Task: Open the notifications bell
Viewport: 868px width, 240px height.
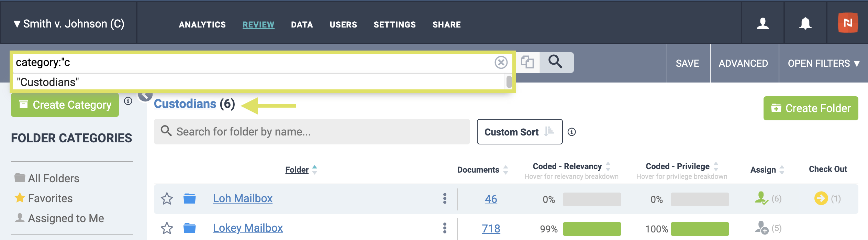Action: click(x=805, y=23)
